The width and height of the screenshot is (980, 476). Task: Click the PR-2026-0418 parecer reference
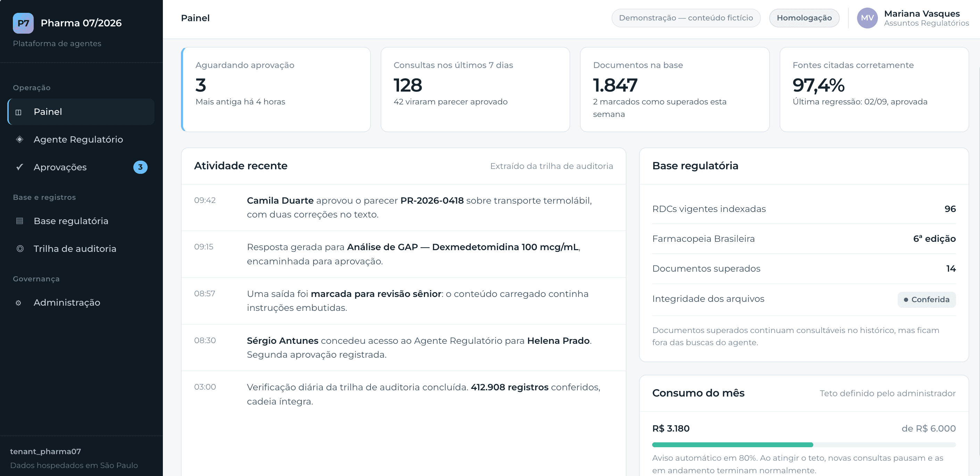432,201
